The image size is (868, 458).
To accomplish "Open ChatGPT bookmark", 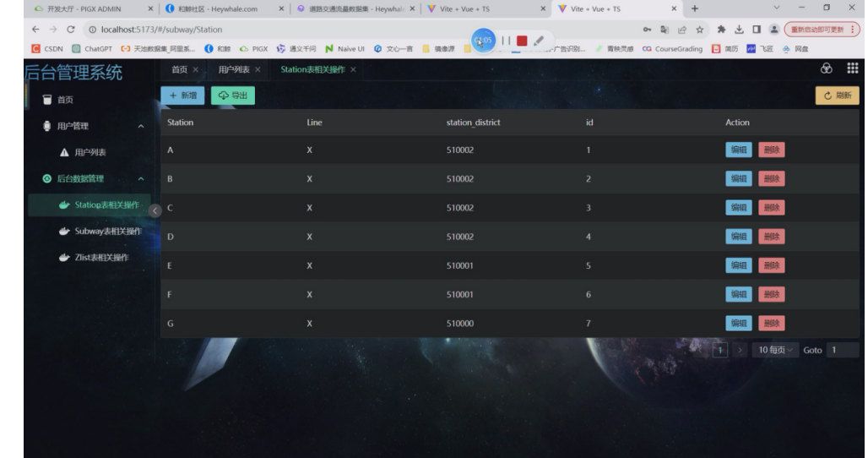I will 92,49.
